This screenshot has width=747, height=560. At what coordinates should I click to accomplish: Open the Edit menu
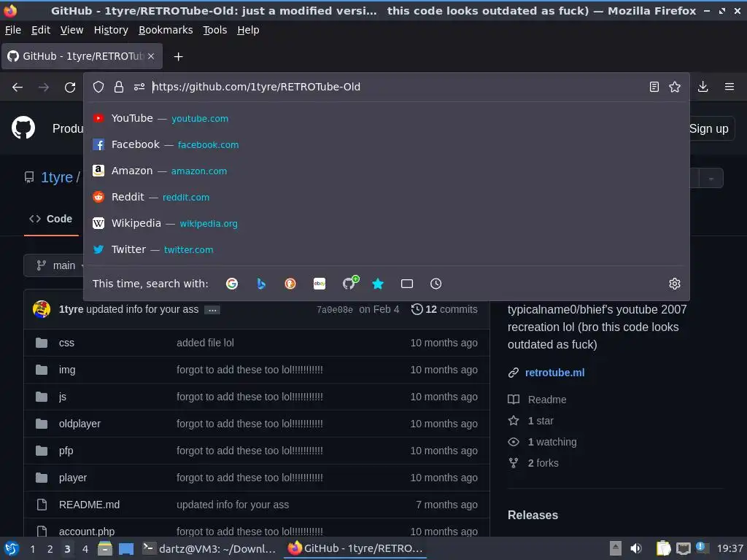tap(41, 30)
